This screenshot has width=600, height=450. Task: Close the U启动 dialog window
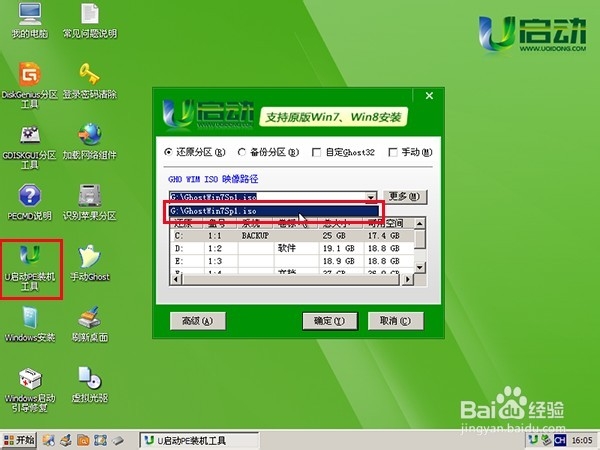(429, 95)
